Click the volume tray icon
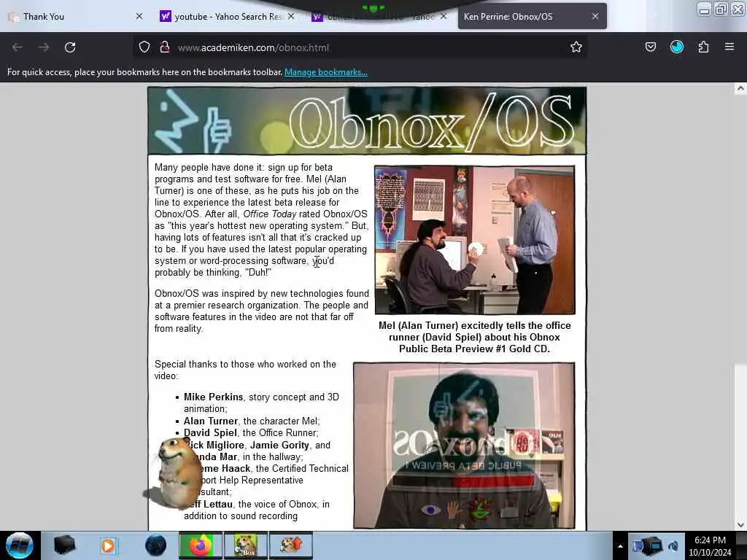This screenshot has height=560, width=747. 673,546
